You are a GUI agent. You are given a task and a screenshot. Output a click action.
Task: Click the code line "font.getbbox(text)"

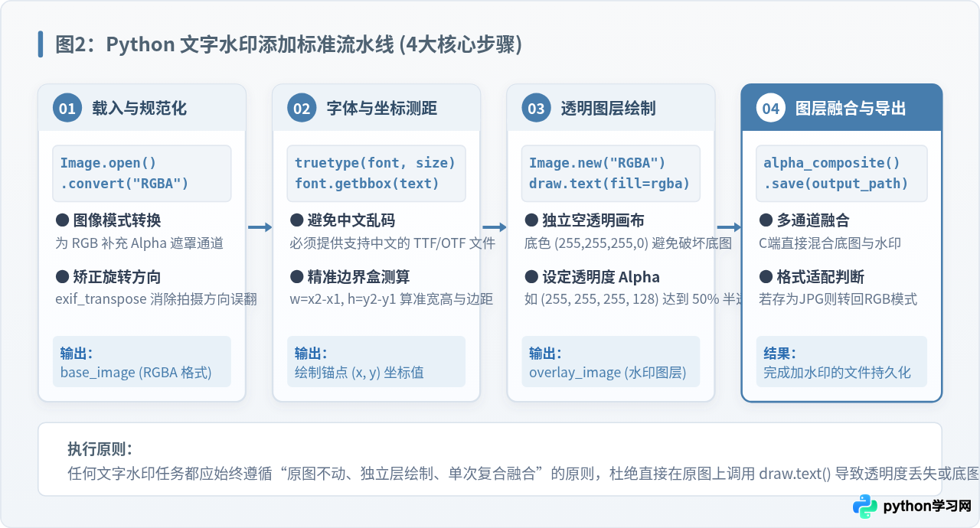(367, 184)
